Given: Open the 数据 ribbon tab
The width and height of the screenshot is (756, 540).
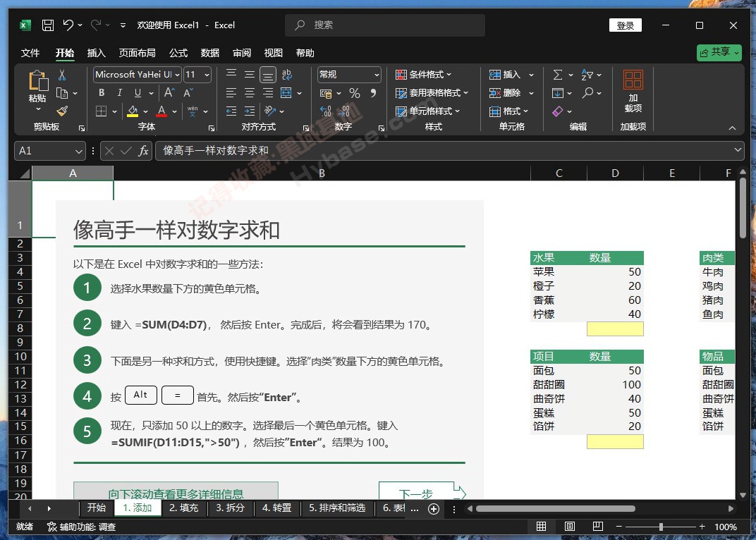Looking at the screenshot, I should pyautogui.click(x=210, y=53).
